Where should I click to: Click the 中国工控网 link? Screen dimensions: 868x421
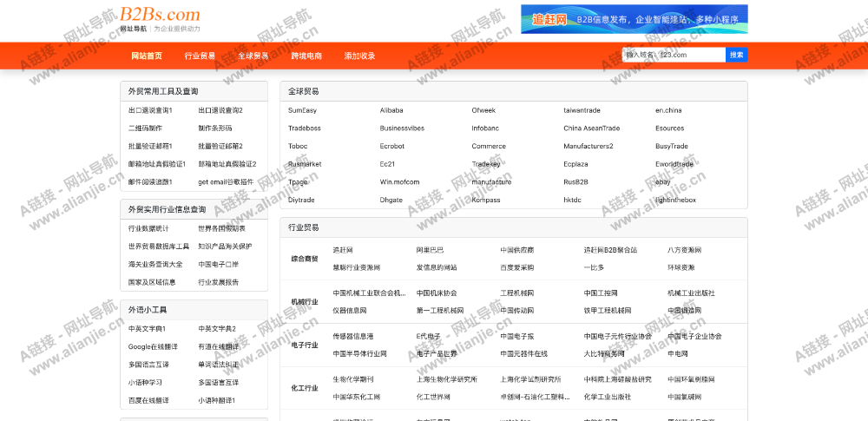click(x=601, y=293)
